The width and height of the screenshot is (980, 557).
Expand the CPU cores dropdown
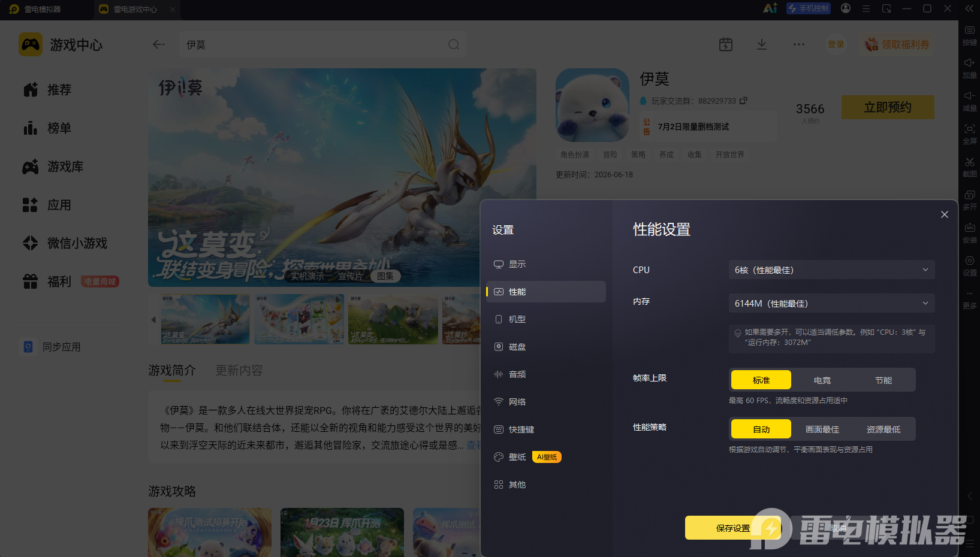[x=831, y=270]
